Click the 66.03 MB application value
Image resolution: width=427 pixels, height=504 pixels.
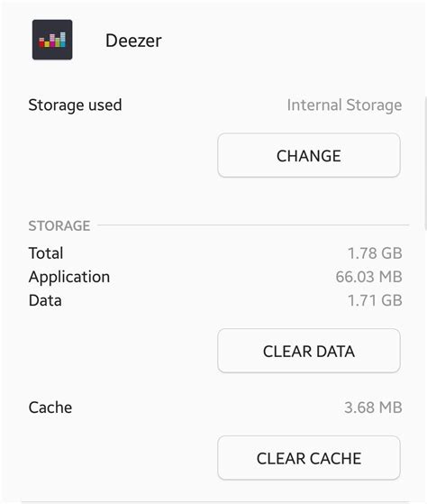[368, 277]
